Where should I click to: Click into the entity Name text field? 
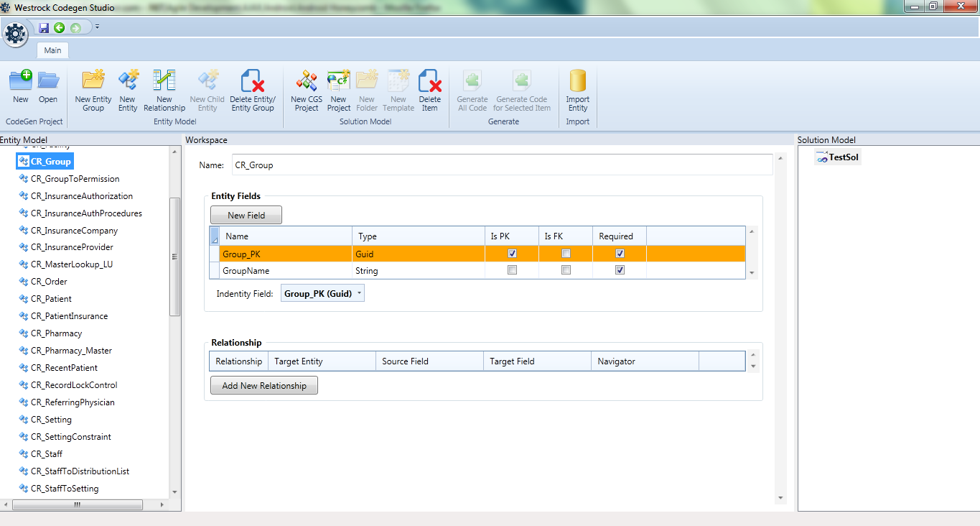pos(502,165)
